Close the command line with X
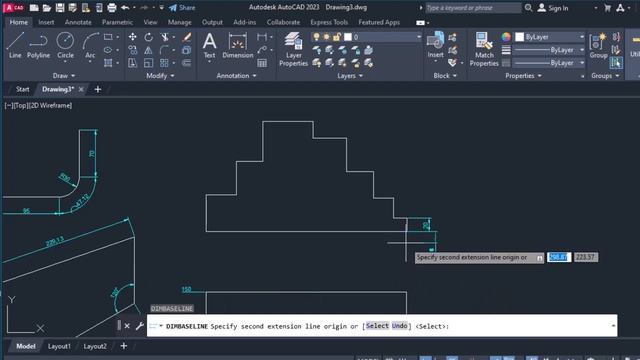 [127, 326]
